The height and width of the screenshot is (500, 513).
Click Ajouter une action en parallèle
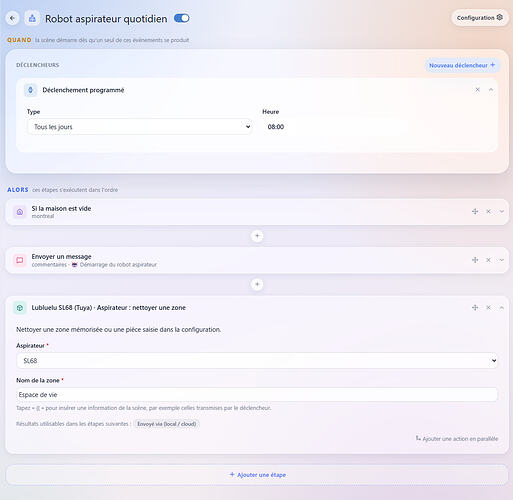click(457, 439)
